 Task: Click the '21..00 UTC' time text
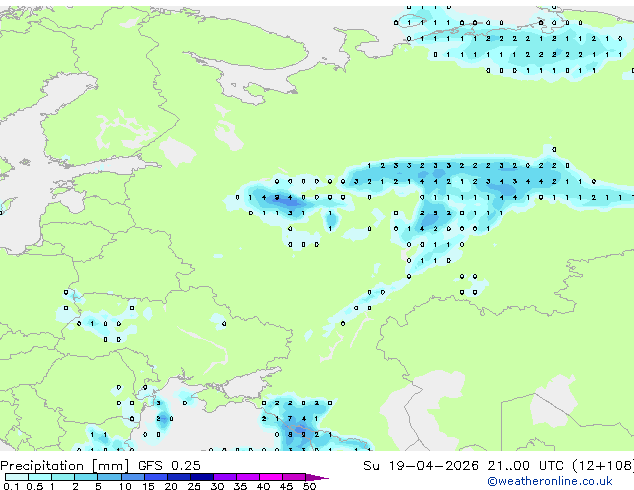tap(525, 466)
